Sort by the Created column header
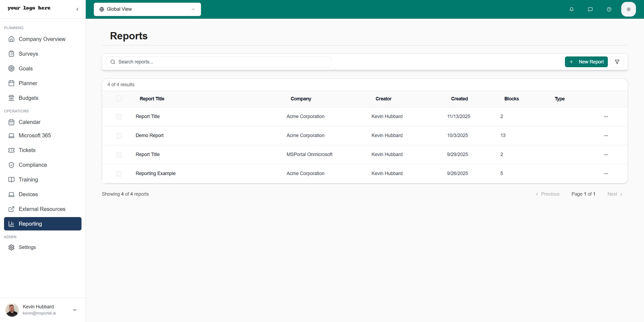This screenshot has width=644, height=322. (459, 99)
